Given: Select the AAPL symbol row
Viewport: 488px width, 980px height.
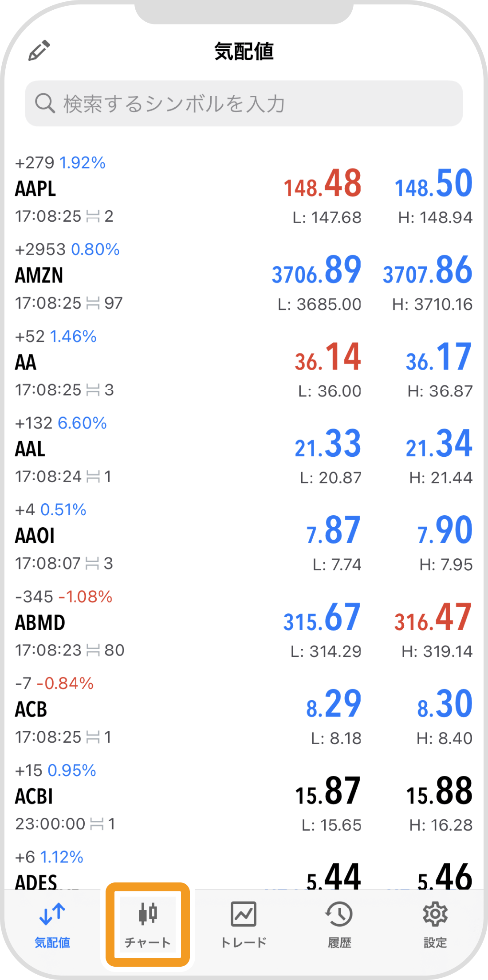Looking at the screenshot, I should tap(244, 190).
